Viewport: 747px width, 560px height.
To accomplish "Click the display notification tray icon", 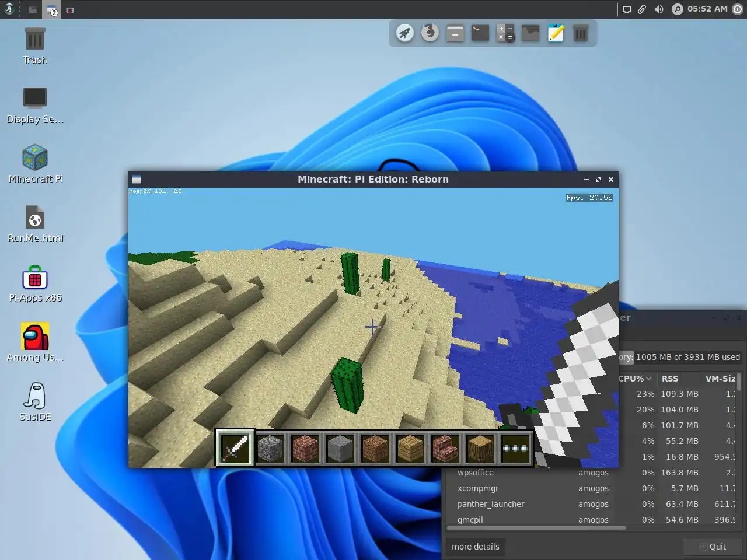I will [626, 9].
